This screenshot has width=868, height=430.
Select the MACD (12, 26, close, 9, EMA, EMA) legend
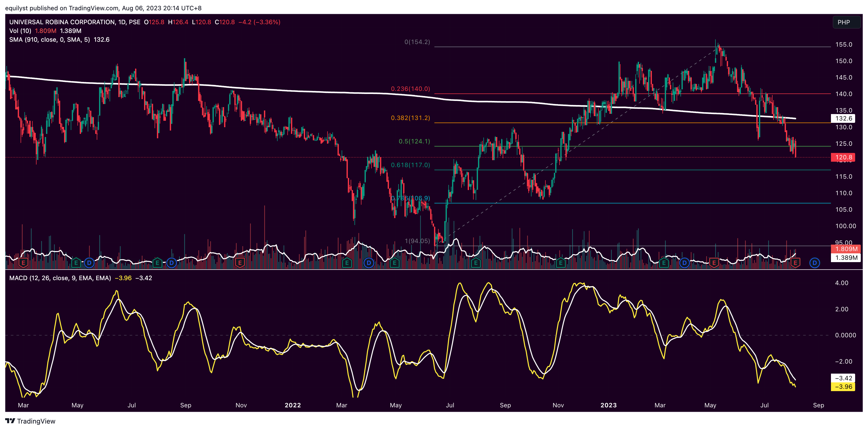point(60,278)
